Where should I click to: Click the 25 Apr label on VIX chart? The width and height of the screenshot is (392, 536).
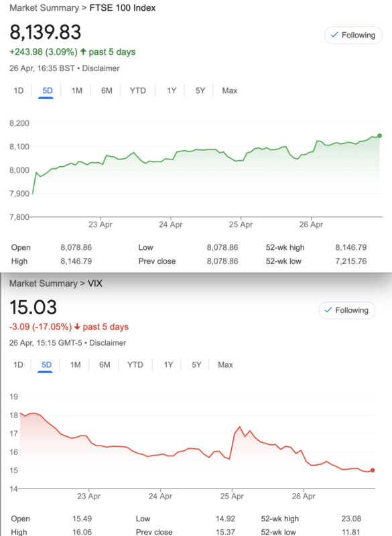tap(232, 496)
